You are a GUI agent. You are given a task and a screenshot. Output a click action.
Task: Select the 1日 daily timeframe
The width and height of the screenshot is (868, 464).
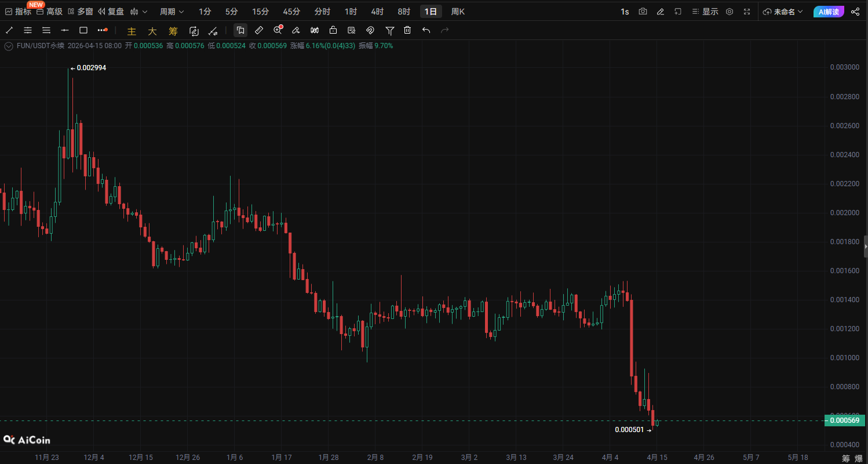click(x=431, y=12)
